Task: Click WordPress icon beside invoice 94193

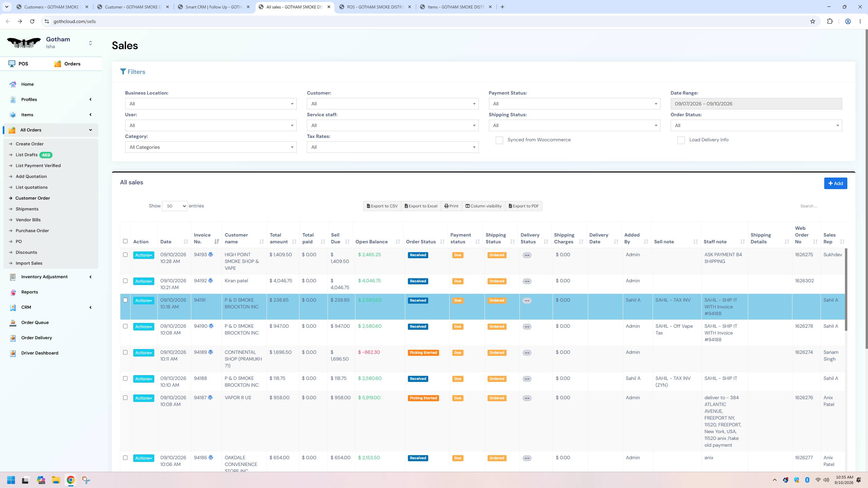Action: [x=211, y=255]
